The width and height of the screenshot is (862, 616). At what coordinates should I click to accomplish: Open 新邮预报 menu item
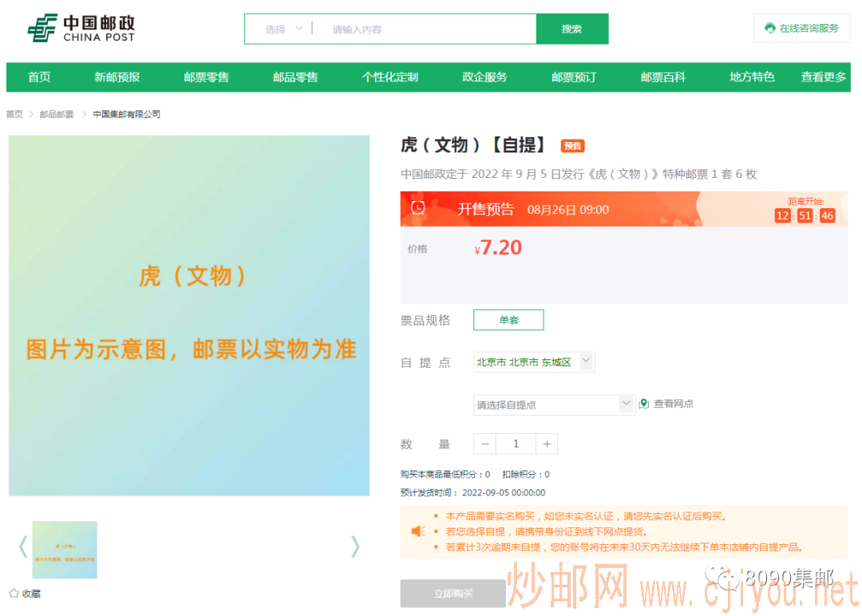[117, 77]
